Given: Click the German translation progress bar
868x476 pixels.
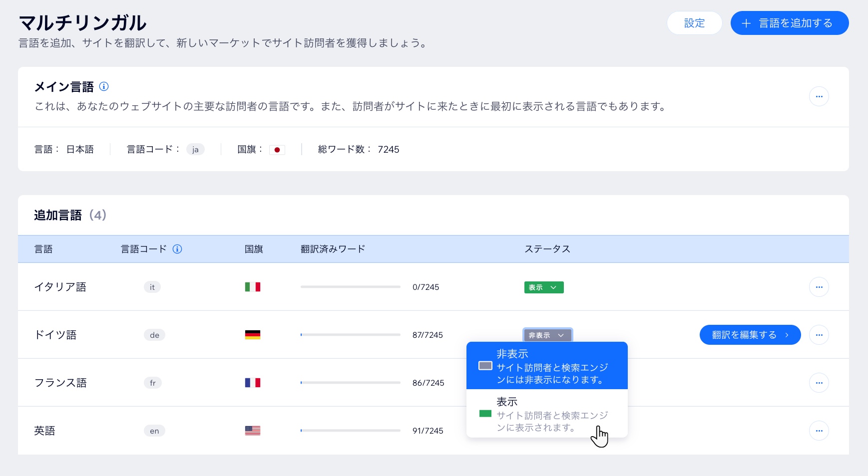Looking at the screenshot, I should pyautogui.click(x=350, y=335).
